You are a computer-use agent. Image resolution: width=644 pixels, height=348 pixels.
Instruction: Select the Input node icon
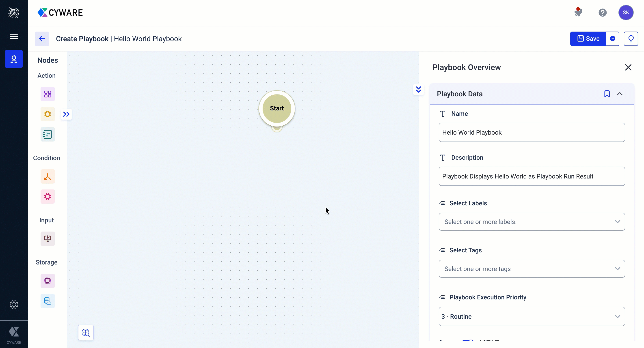tap(47, 239)
